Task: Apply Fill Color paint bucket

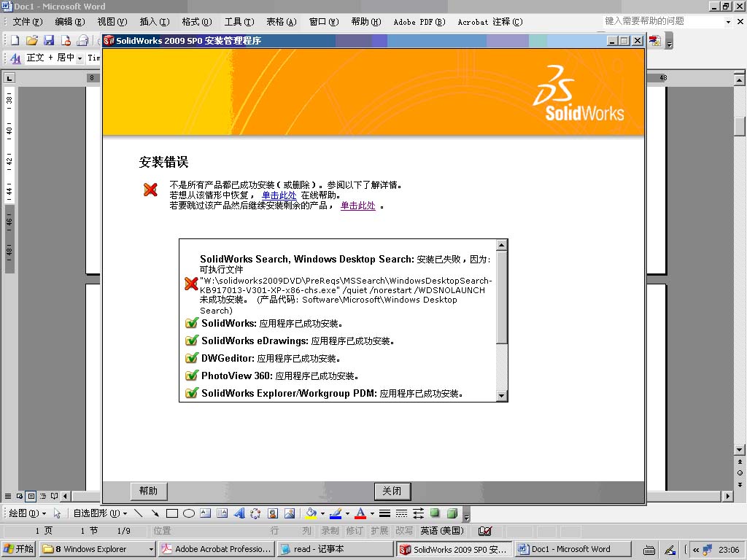Action: [x=311, y=513]
